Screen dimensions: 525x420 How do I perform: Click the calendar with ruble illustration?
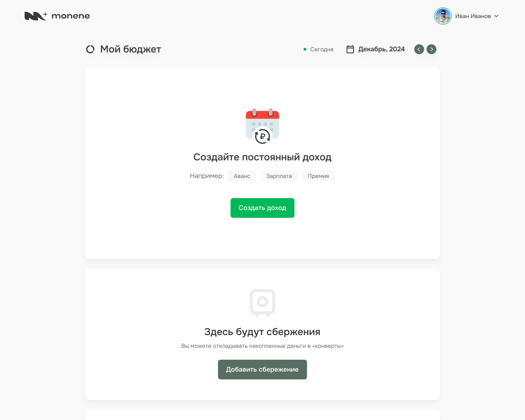click(x=262, y=126)
